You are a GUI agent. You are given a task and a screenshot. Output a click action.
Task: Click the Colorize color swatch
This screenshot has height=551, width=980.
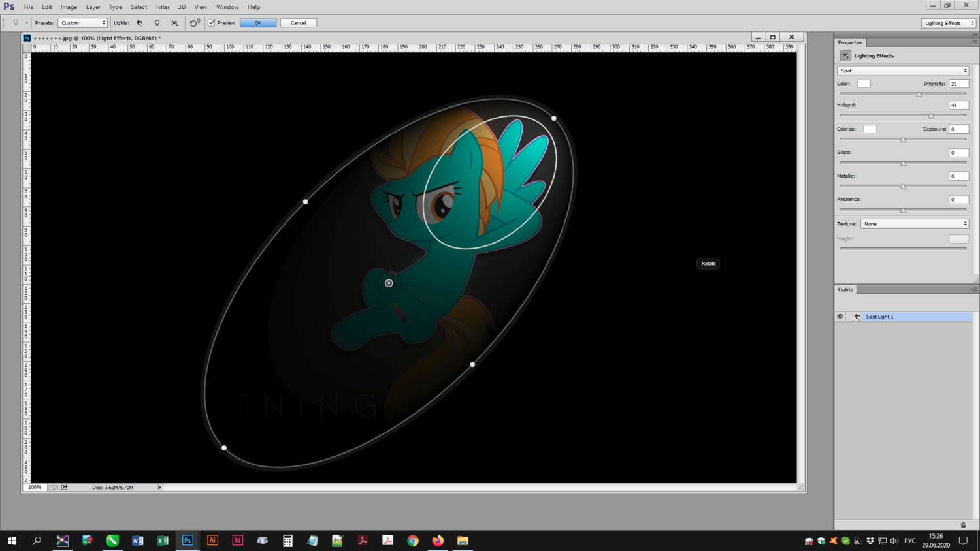(870, 129)
